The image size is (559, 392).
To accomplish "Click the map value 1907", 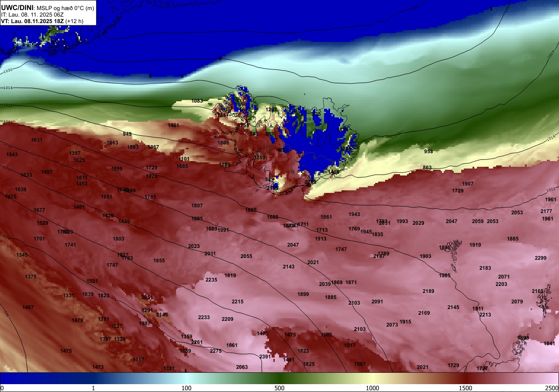I will (x=468, y=184).
